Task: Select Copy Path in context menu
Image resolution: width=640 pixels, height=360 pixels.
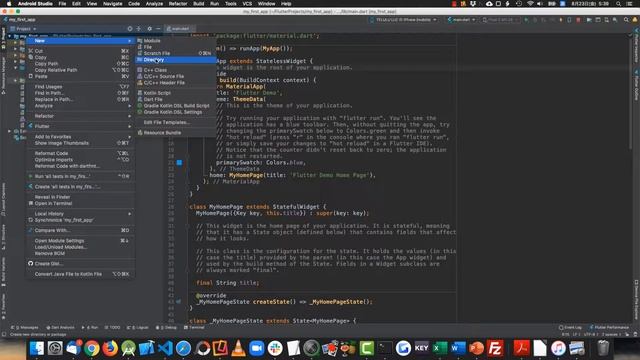Action: click(x=80, y=64)
